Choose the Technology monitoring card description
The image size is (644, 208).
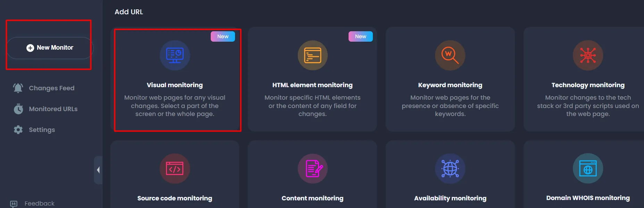(x=588, y=106)
